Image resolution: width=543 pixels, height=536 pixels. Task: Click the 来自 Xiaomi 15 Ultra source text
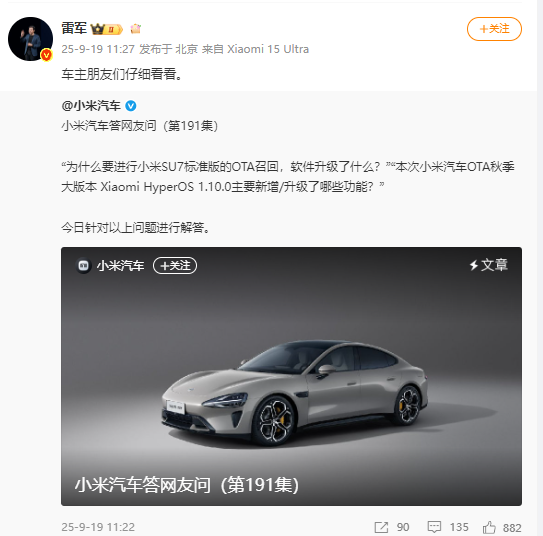point(255,49)
